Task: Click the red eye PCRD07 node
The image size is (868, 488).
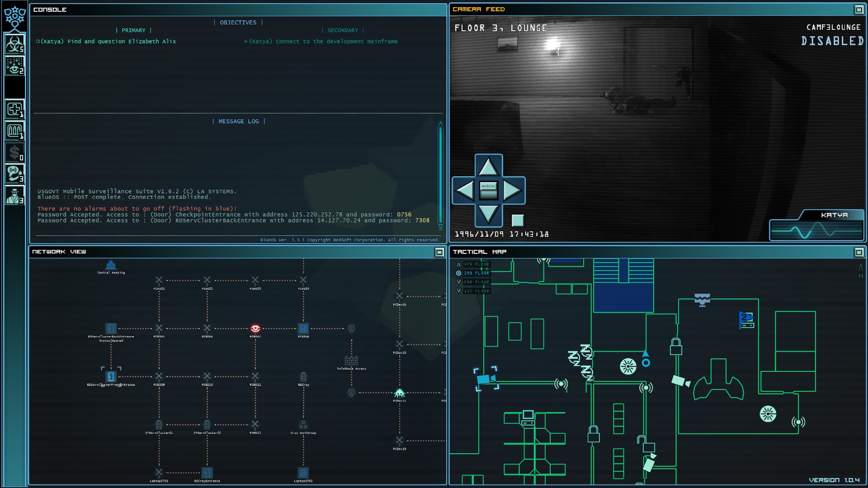Action: tap(255, 328)
